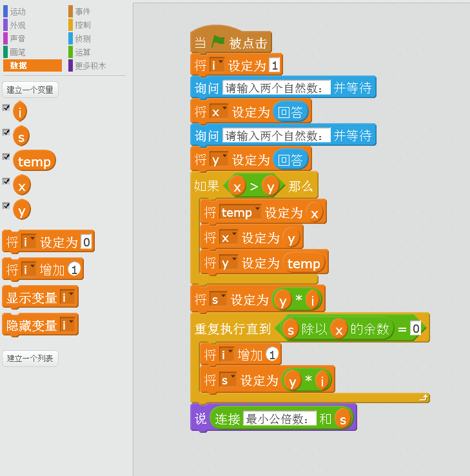470x476 pixels.
Task: Click the first 询问 block's question text field
Action: [x=277, y=88]
